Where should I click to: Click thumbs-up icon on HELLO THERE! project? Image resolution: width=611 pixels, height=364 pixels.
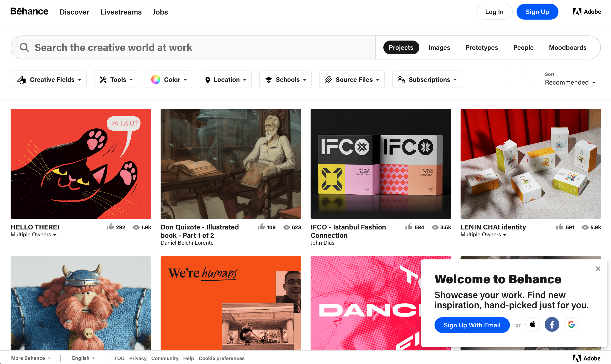pyautogui.click(x=110, y=227)
